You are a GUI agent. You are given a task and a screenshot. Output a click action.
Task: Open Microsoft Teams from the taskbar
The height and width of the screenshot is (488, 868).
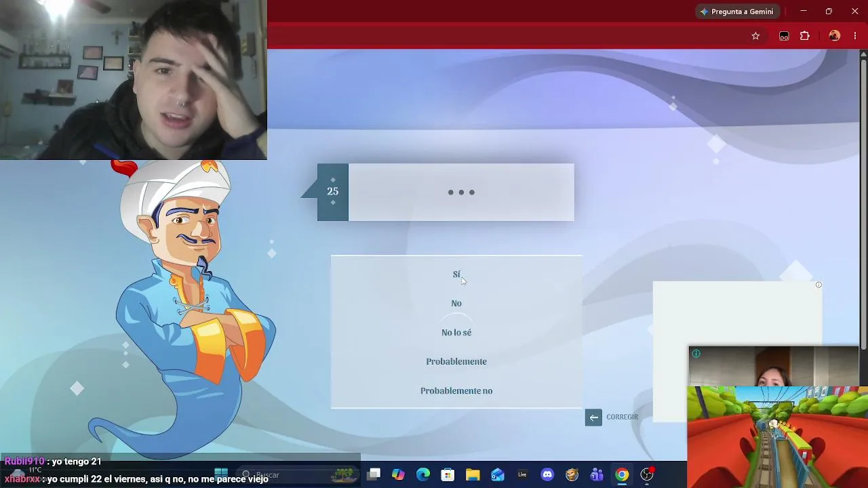(x=597, y=475)
